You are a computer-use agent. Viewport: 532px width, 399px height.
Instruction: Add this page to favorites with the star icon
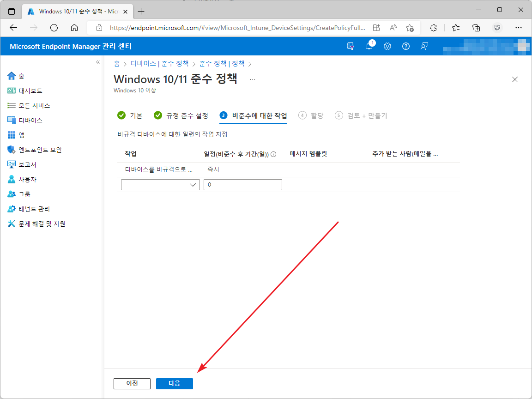pos(410,28)
